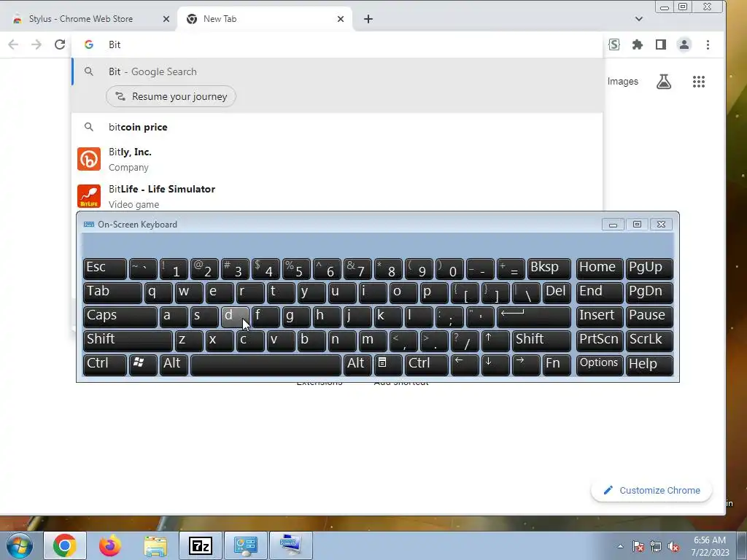The width and height of the screenshot is (747, 560).
Task: Toggle the Fn key
Action: pos(557,365)
